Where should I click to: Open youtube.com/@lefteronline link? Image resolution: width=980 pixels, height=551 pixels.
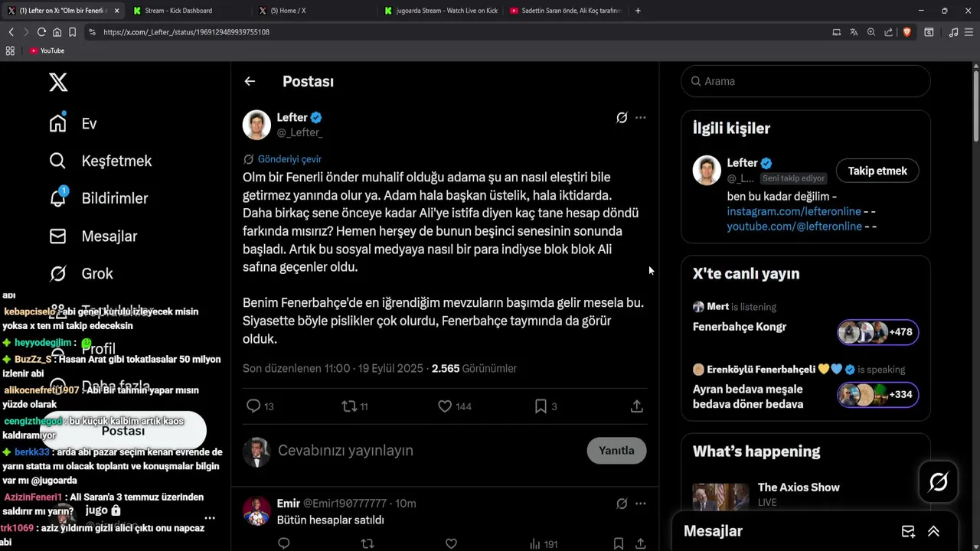(794, 227)
